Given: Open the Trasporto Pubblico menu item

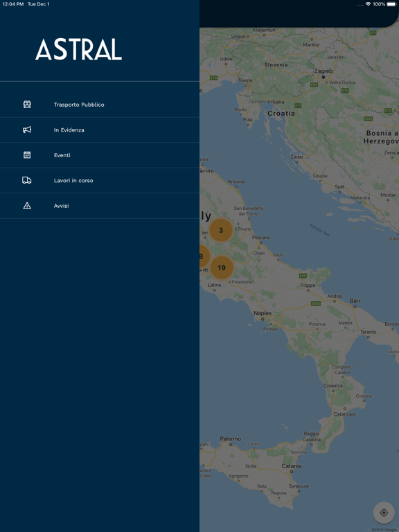Looking at the screenshot, I should click(100, 105).
